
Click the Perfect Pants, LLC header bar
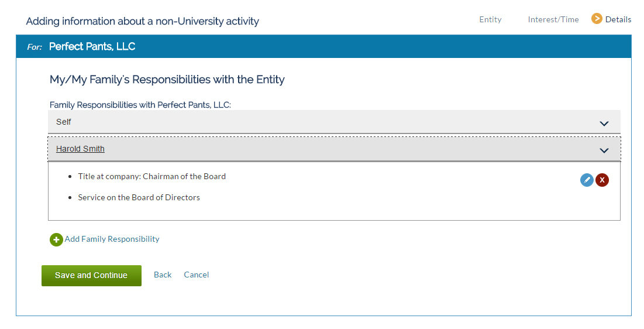tap(323, 46)
